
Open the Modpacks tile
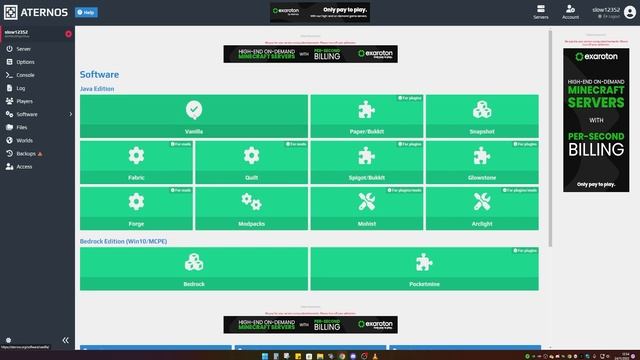[251, 209]
